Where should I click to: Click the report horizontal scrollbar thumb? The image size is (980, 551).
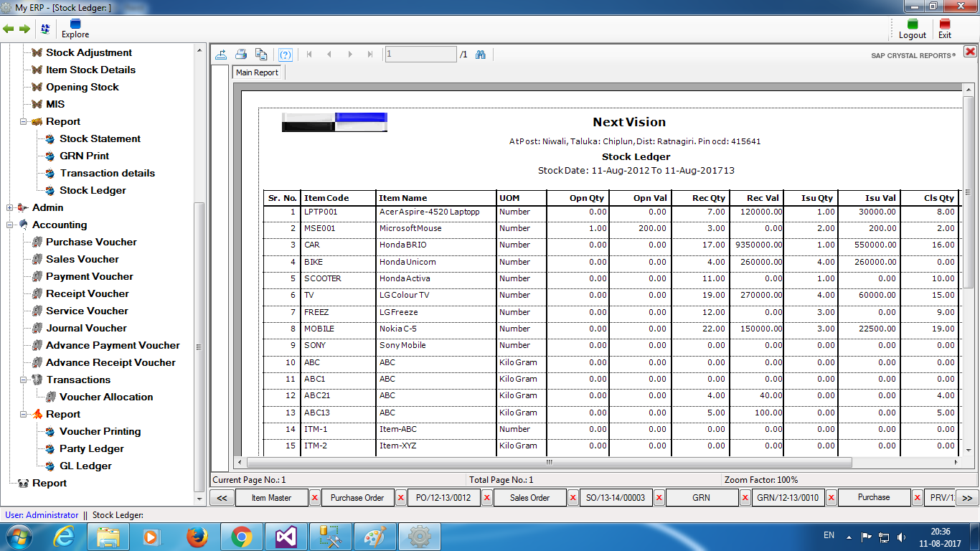point(550,463)
